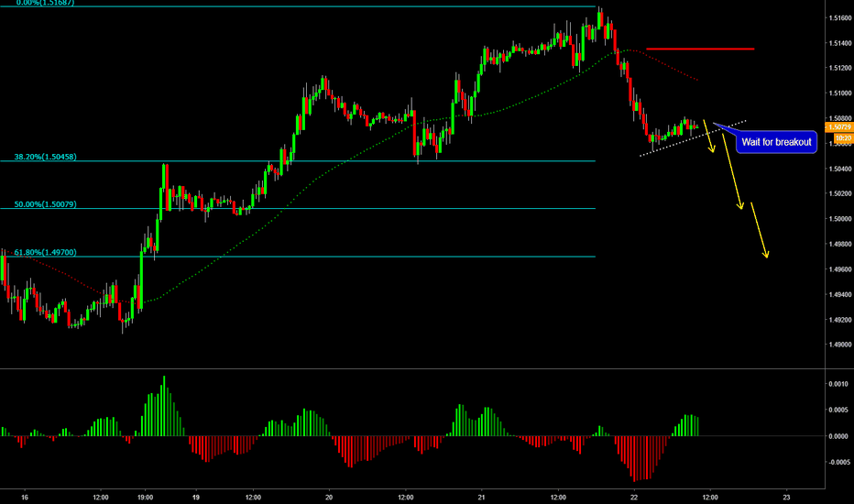The width and height of the screenshot is (854, 504).
Task: Click the 10:20 candle countdown tag
Action: tap(843, 138)
